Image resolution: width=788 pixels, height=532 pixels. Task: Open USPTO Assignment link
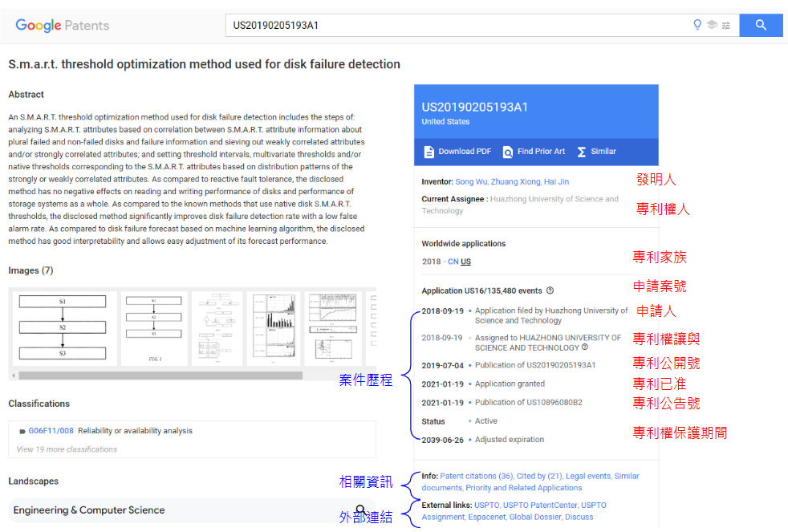[x=514, y=511]
